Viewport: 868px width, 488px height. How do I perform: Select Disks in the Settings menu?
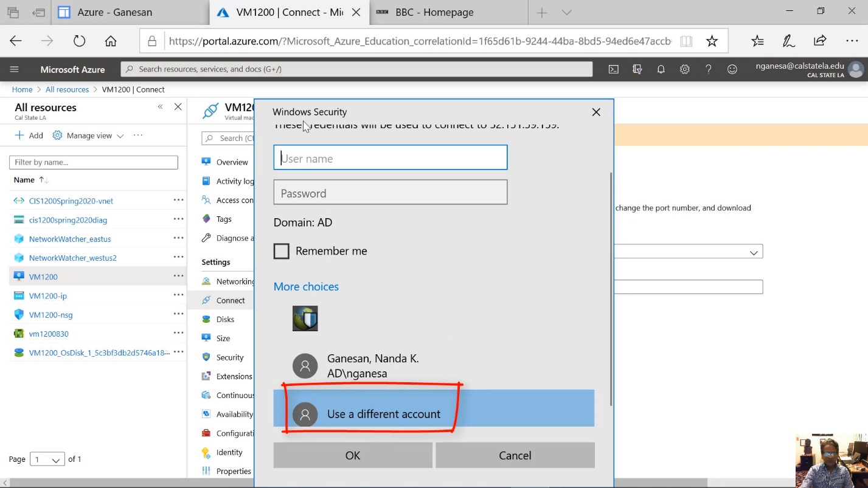(x=225, y=319)
